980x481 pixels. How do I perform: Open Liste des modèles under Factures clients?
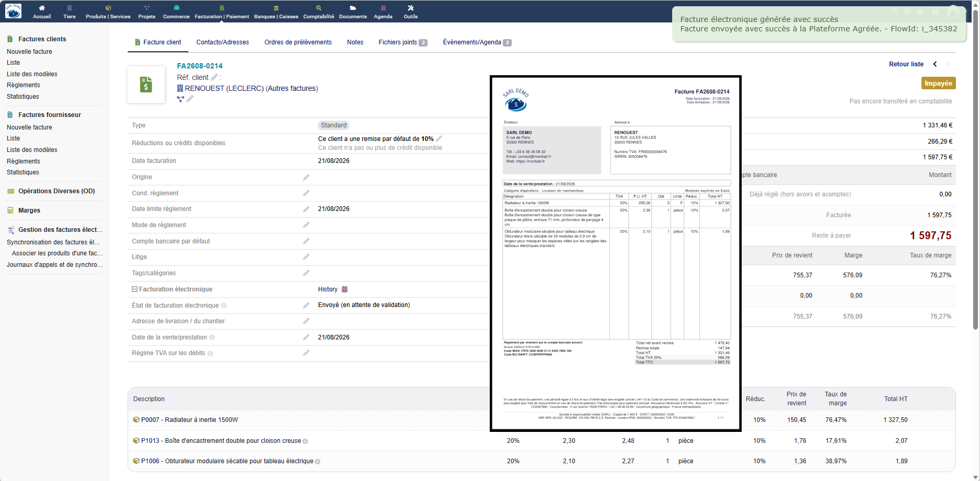click(x=32, y=74)
